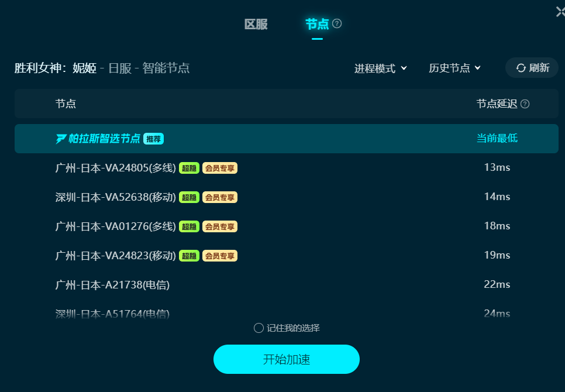The width and height of the screenshot is (565, 392).
Task: Click 超稳 badge on VA01276 node
Action: point(189,226)
